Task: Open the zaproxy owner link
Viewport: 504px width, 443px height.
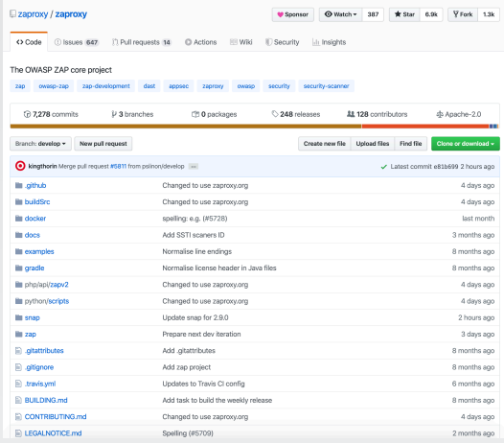Action: click(x=33, y=14)
